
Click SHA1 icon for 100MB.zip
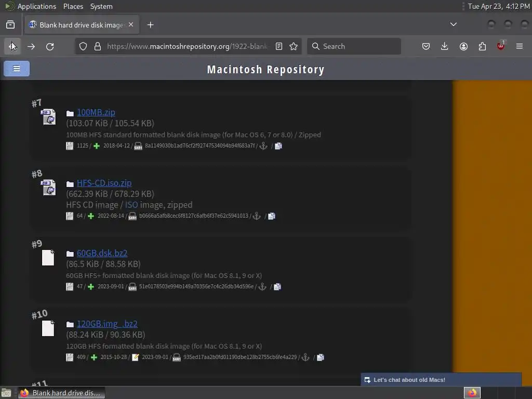click(138, 146)
